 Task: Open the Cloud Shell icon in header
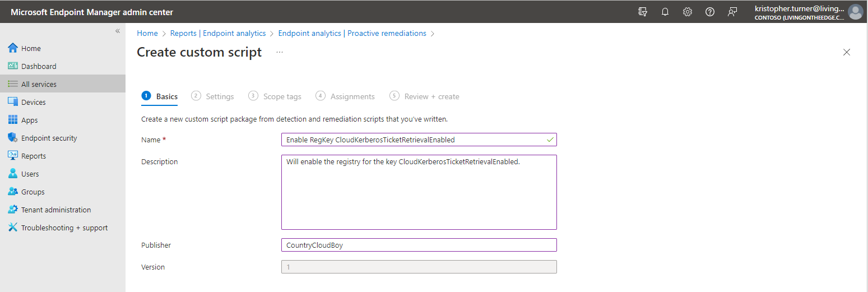643,12
